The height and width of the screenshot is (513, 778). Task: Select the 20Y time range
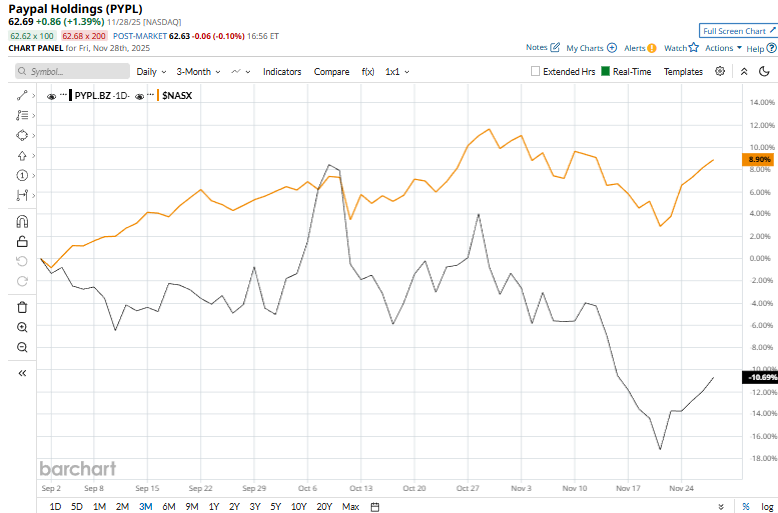324,507
